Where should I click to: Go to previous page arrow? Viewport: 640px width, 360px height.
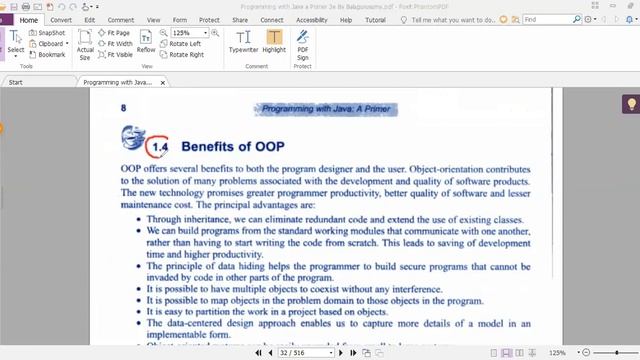pyautogui.click(x=270, y=353)
